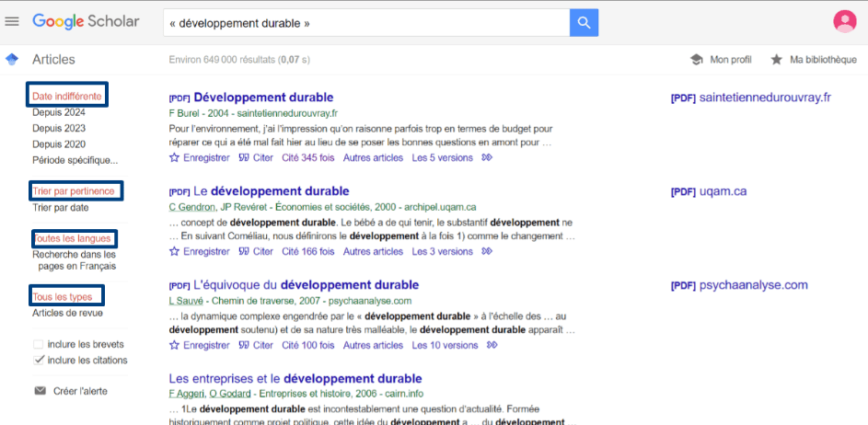
Task: Show more actions arrows for L'équivoque result
Action: coord(492,346)
